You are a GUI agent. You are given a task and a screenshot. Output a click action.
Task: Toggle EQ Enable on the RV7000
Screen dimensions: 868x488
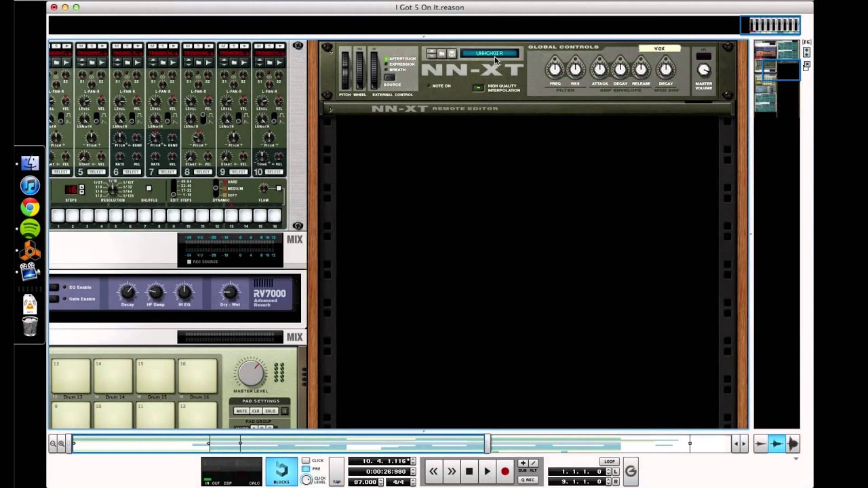point(54,287)
